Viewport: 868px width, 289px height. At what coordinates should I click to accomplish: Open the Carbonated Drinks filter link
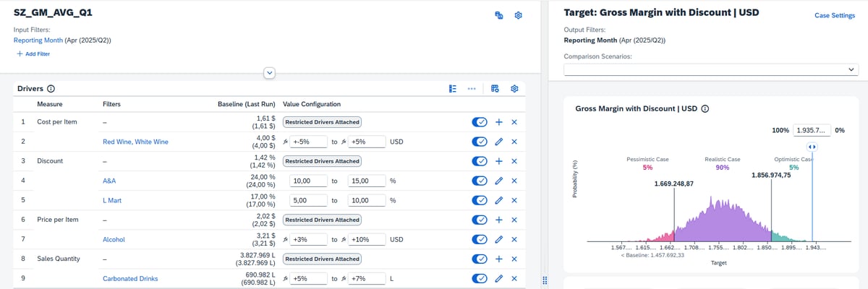click(x=130, y=278)
